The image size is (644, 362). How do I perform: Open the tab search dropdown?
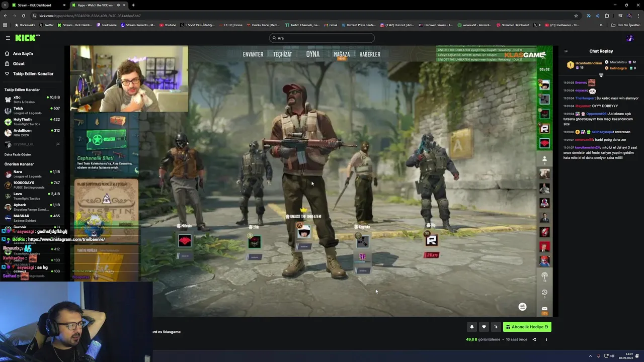[5, 5]
